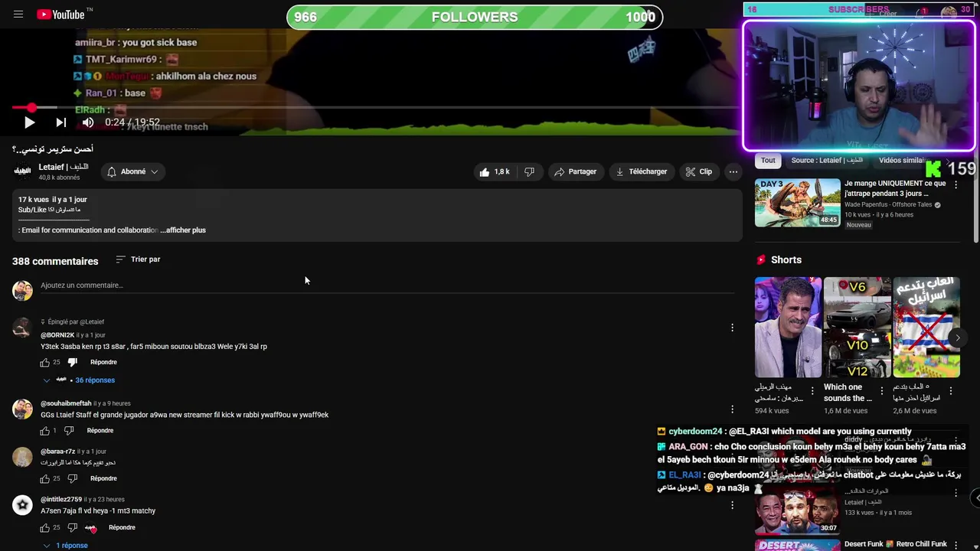Like the @souhaibmeftah comment
The image size is (980, 551).
[45, 431]
